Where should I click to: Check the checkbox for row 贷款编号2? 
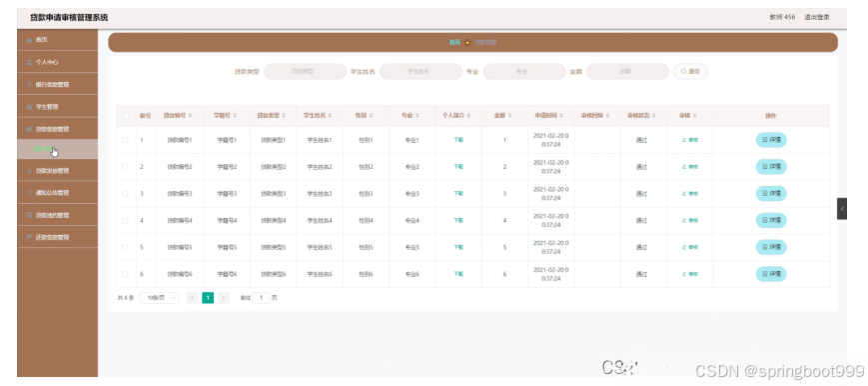(x=126, y=167)
